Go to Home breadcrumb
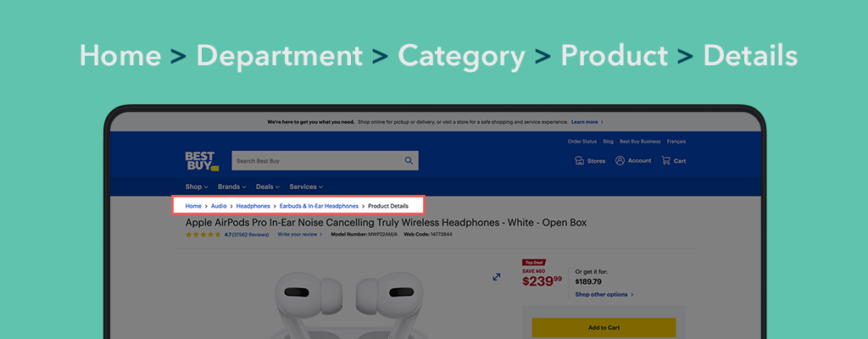The height and width of the screenshot is (339, 868). click(x=193, y=206)
